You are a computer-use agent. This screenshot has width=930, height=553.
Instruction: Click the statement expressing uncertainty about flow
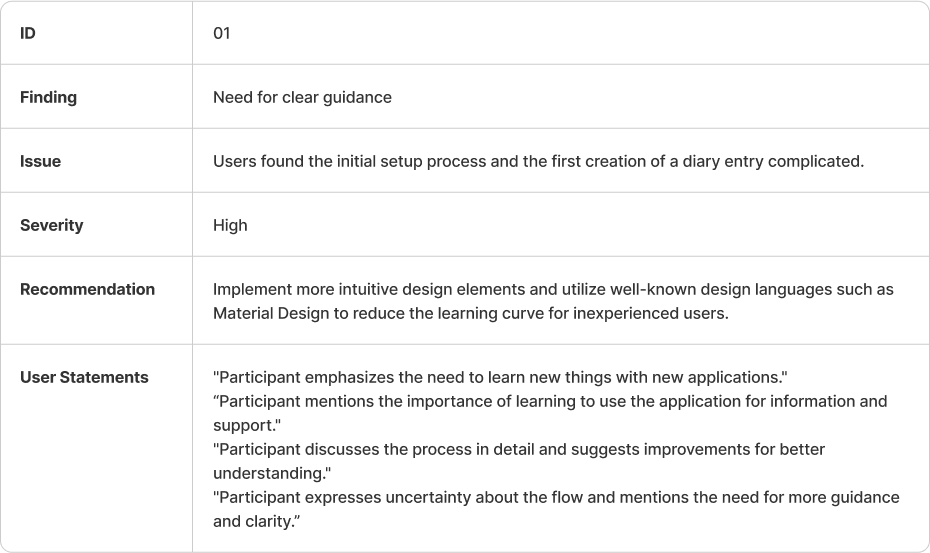click(x=556, y=509)
